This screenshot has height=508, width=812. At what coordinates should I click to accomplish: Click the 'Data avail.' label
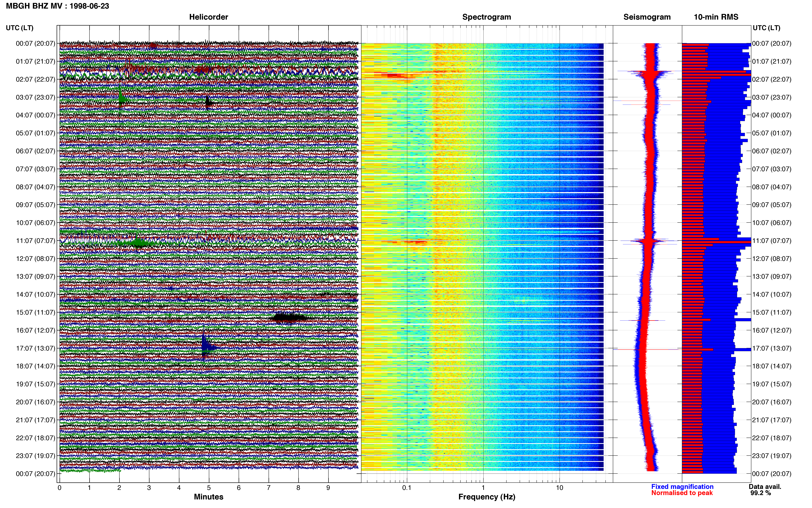pyautogui.click(x=765, y=486)
